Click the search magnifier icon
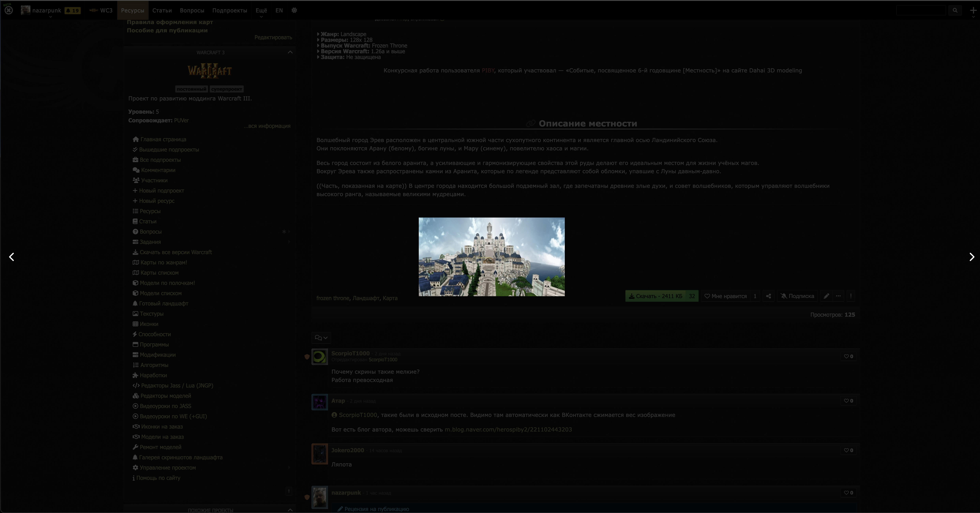This screenshot has height=513, width=980. click(955, 10)
